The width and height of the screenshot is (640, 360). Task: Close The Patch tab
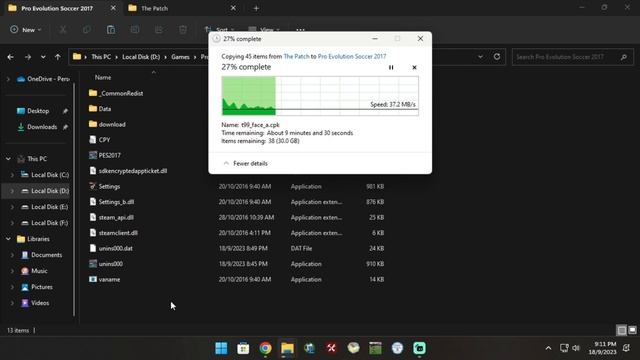point(233,8)
